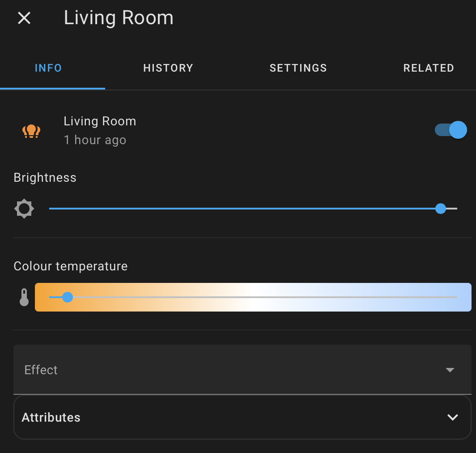Click the brightness sun icon
476x453 pixels.
point(24,208)
